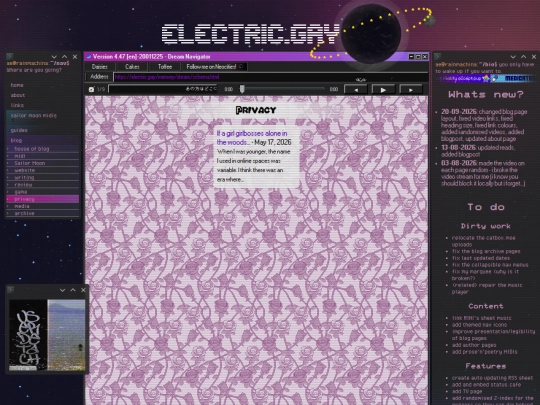Open the Toffee menu in Dream Navigator
The width and height of the screenshot is (540, 405).
(165, 67)
